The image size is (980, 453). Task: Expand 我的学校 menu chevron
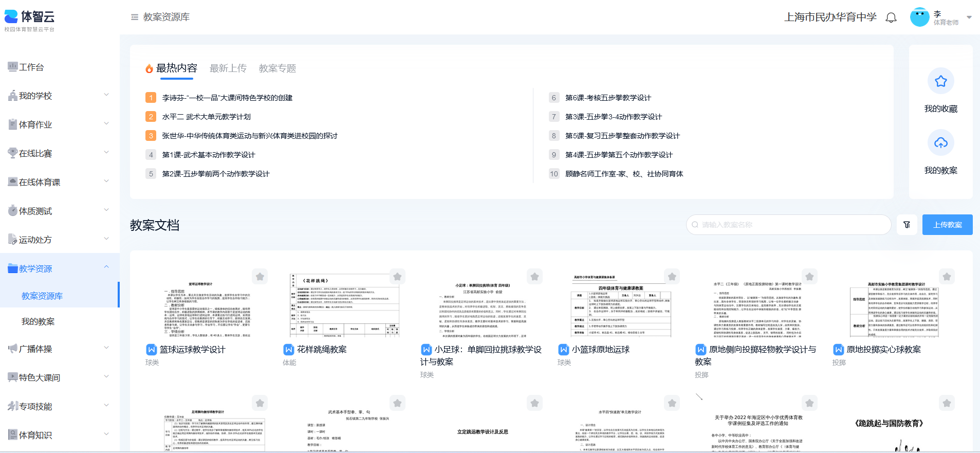pos(106,95)
